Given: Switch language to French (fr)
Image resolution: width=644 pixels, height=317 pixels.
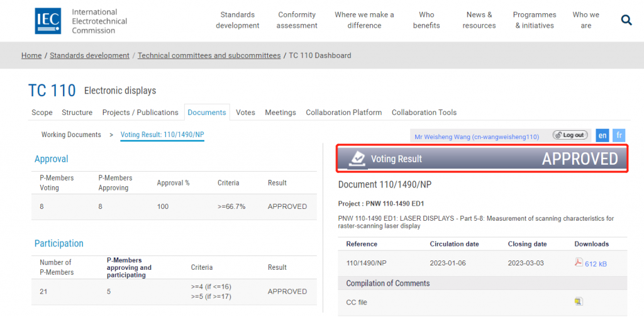Looking at the screenshot, I should 619,135.
